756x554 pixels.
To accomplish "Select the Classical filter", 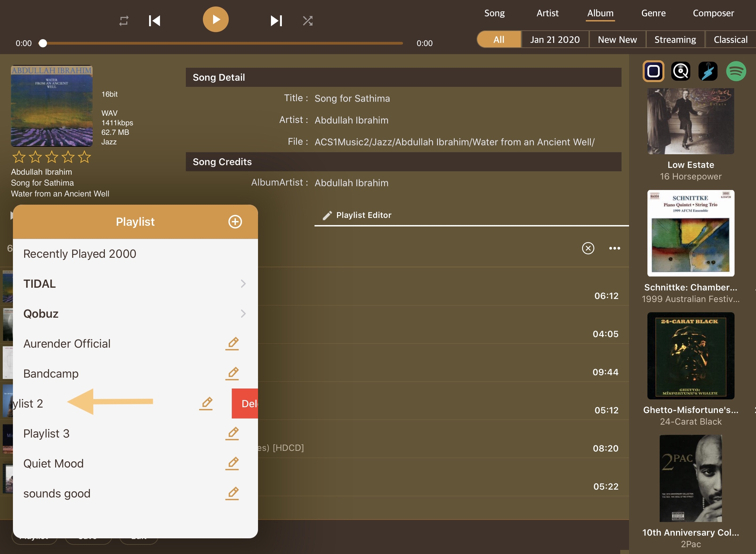I will (x=730, y=39).
